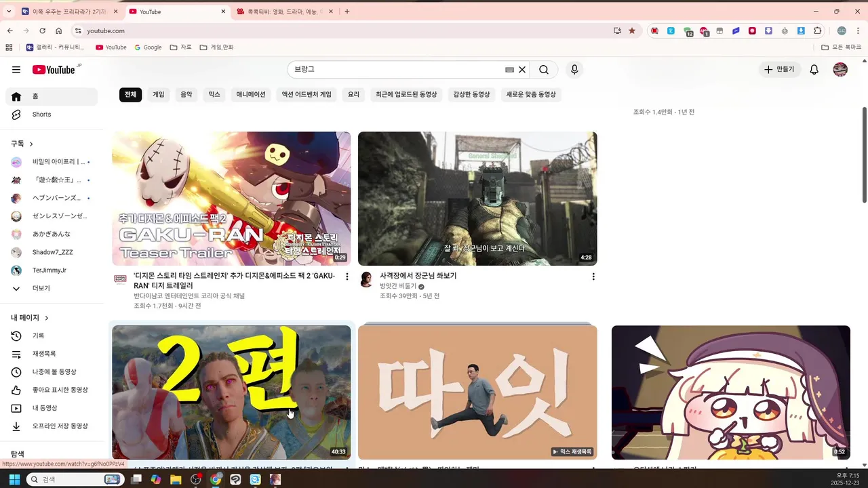
Task: Open the YouTube bookmark in bookmarks bar
Action: click(111, 47)
